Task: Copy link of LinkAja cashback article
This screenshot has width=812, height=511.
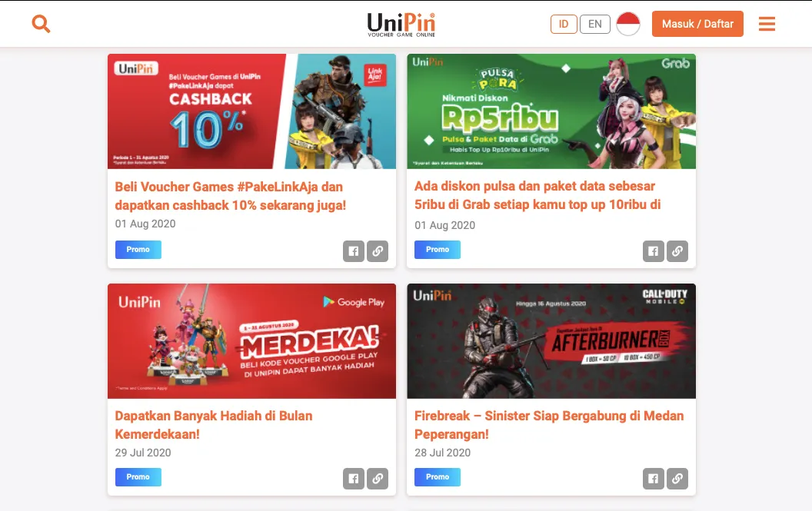Action: coord(378,251)
